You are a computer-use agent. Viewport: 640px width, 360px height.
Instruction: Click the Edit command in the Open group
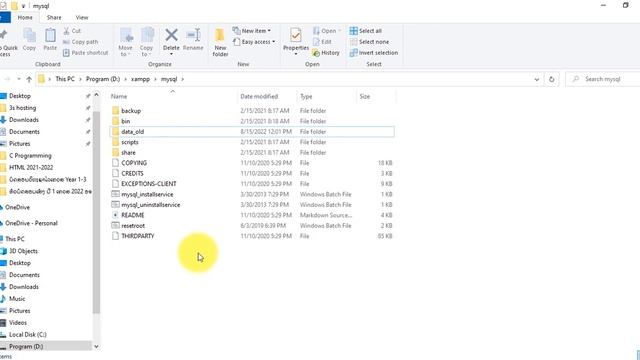(x=322, y=42)
